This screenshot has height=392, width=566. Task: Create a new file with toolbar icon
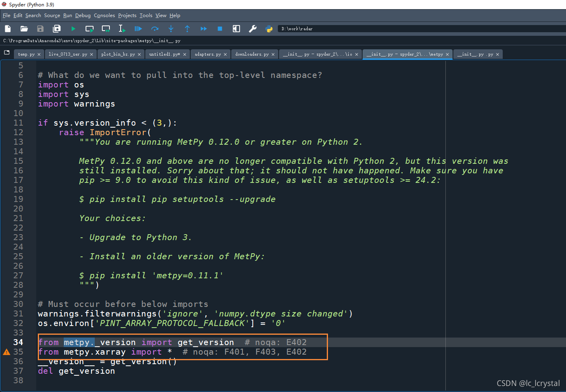click(8, 29)
